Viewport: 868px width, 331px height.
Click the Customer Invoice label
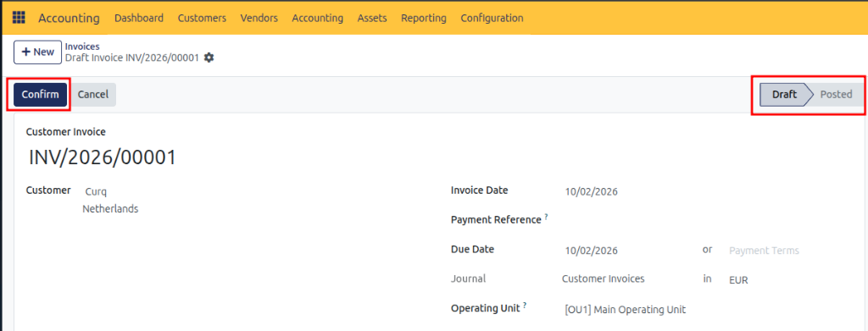[66, 132]
